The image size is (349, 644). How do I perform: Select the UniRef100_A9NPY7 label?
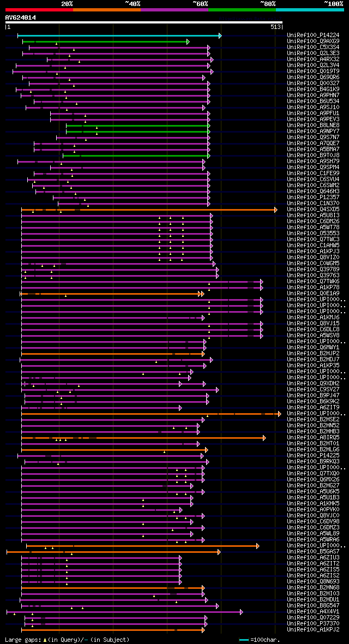coord(313,132)
